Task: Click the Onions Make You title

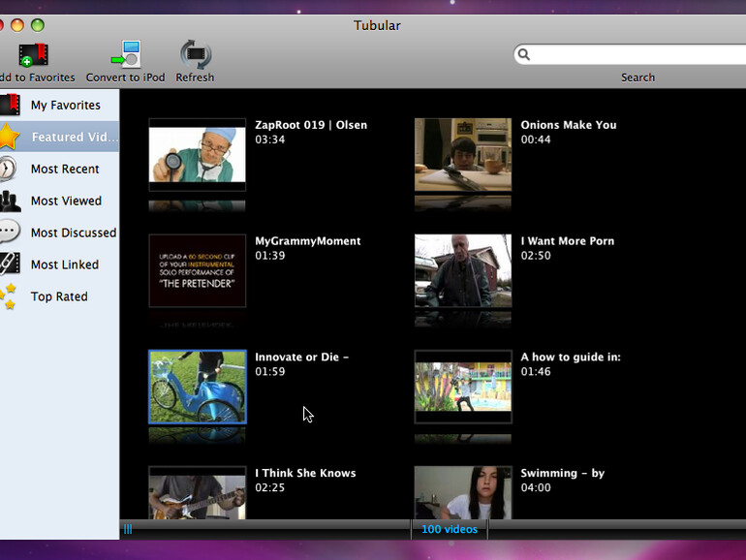Action: 569,125
